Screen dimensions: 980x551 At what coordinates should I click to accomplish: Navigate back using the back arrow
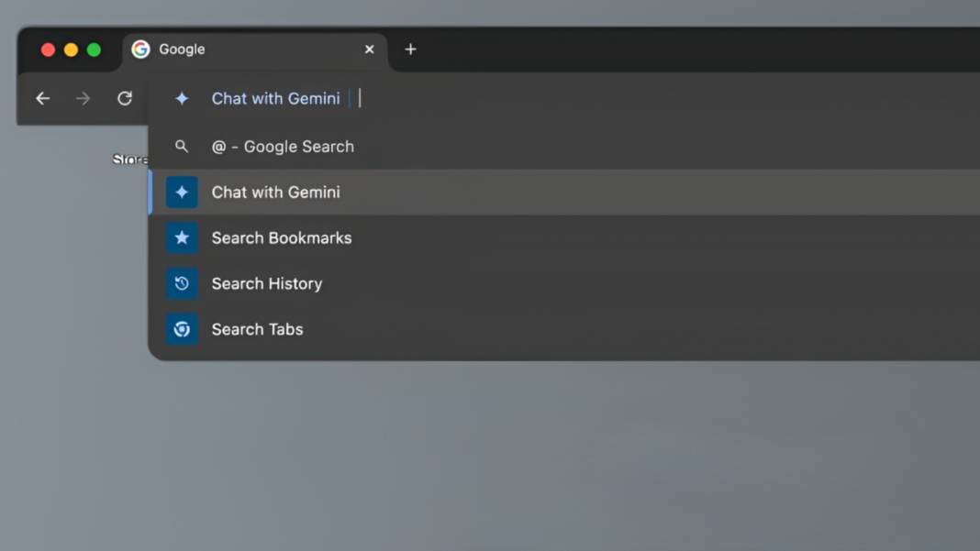click(42, 98)
